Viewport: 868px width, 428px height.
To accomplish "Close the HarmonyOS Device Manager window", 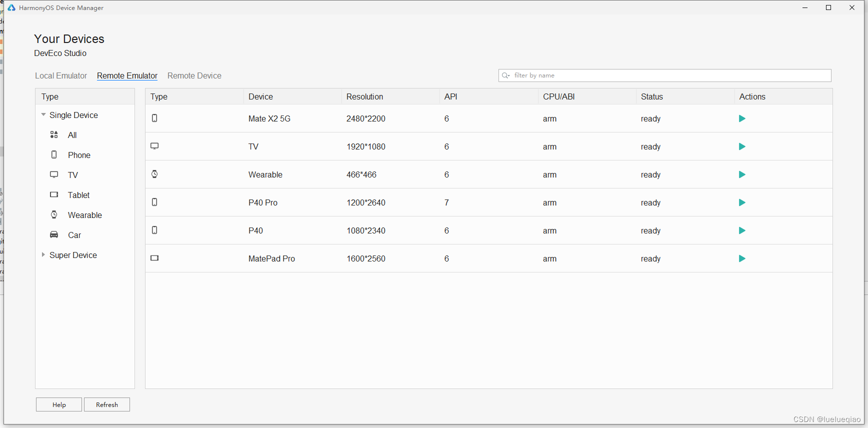I will coord(852,7).
